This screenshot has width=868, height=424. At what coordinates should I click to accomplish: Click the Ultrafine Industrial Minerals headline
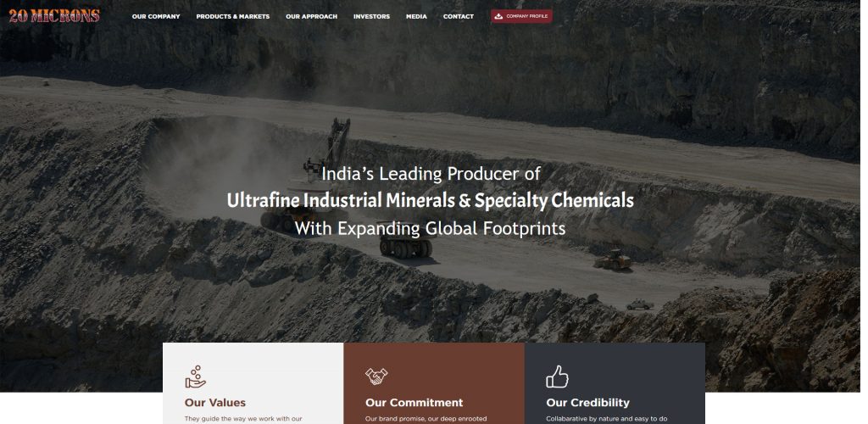click(430, 200)
